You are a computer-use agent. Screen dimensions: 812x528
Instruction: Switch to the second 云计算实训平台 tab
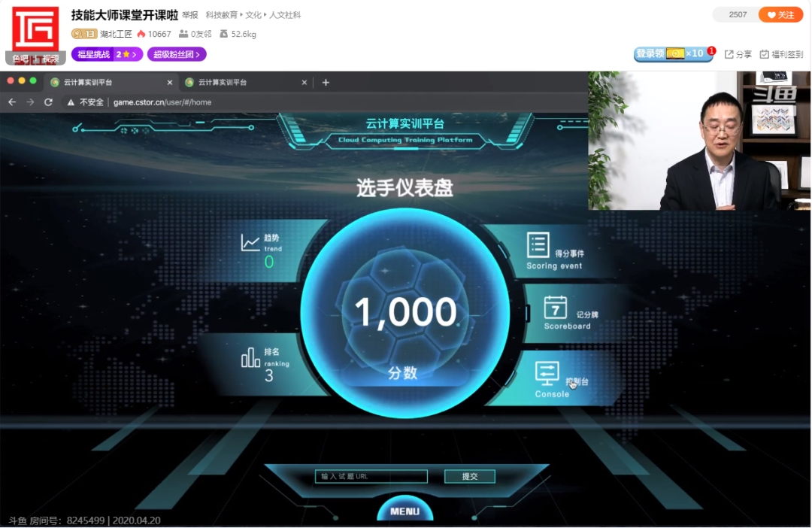239,83
